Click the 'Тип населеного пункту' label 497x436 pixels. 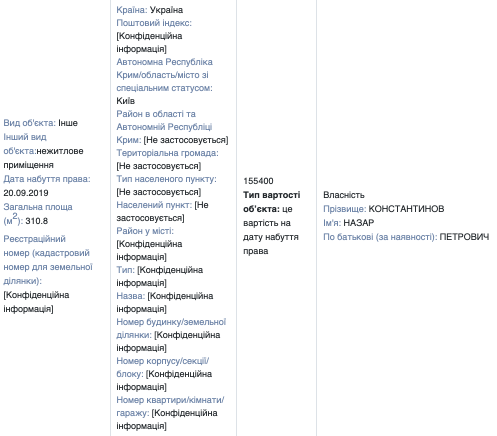pyautogui.click(x=166, y=179)
